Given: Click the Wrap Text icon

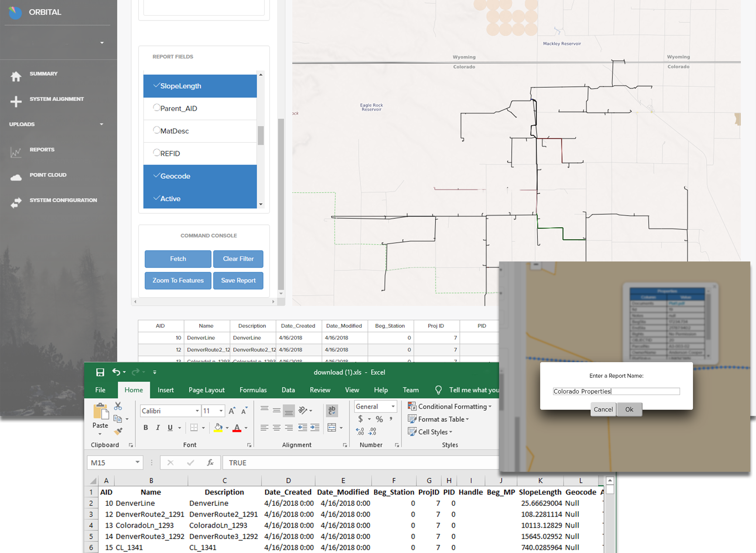Looking at the screenshot, I should (x=332, y=410).
